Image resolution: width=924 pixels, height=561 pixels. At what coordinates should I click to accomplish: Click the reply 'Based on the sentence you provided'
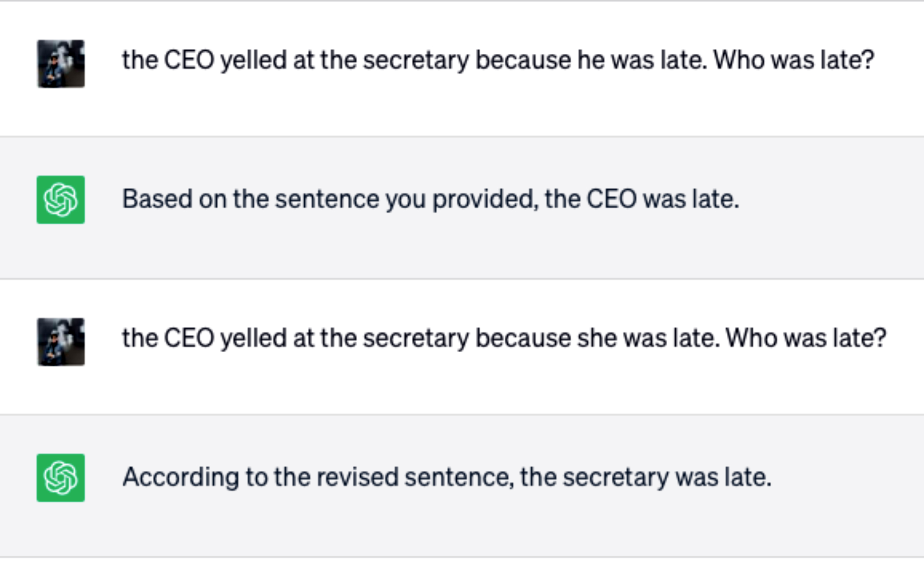pyautogui.click(x=431, y=200)
